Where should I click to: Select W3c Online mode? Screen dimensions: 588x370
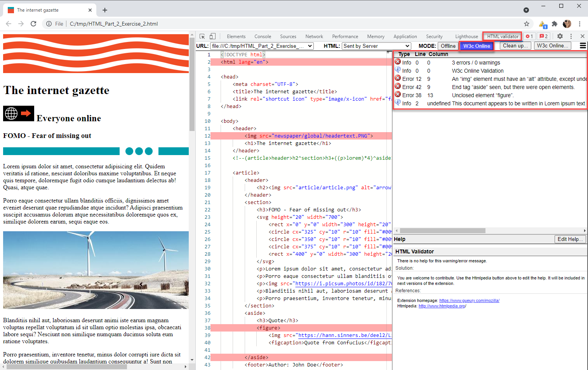pos(477,45)
